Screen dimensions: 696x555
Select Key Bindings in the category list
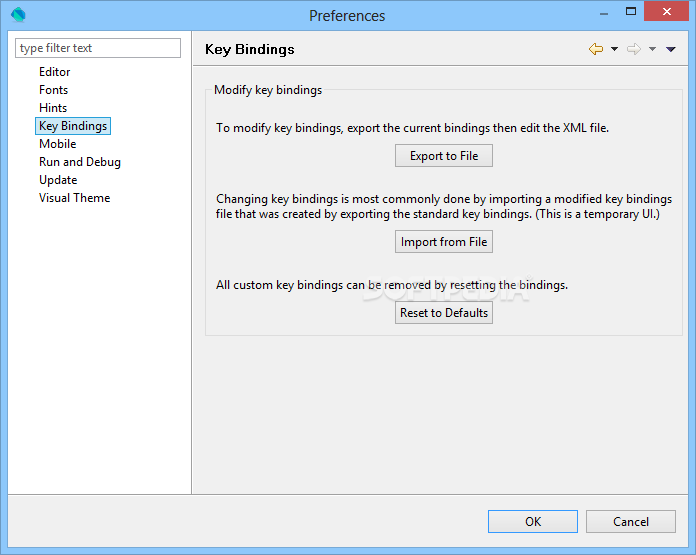tap(73, 126)
